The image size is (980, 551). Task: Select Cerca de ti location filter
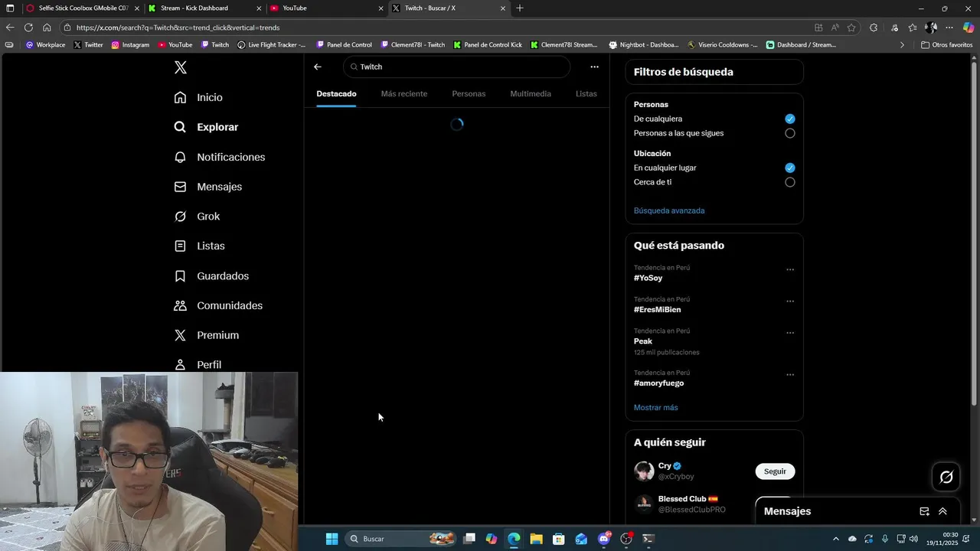tap(790, 182)
